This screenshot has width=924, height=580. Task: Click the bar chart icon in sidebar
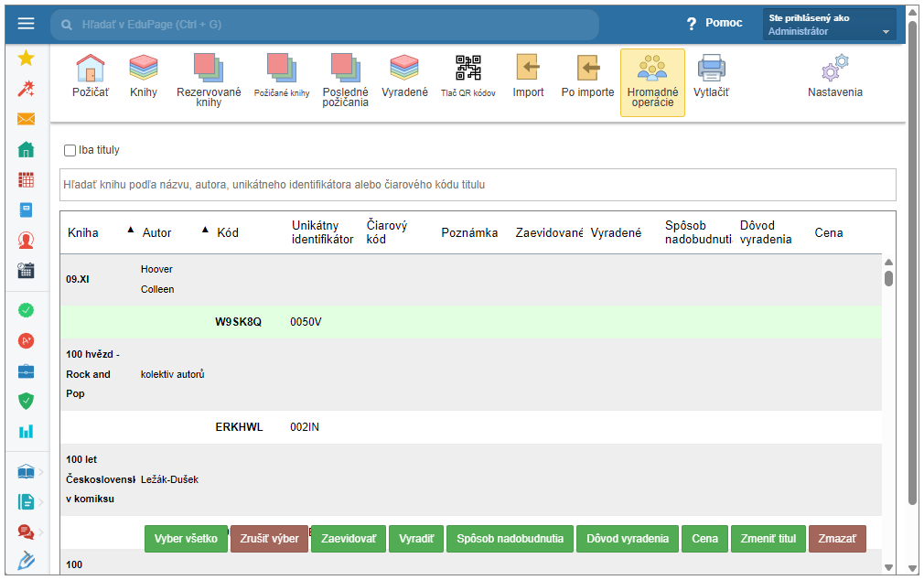click(x=26, y=431)
